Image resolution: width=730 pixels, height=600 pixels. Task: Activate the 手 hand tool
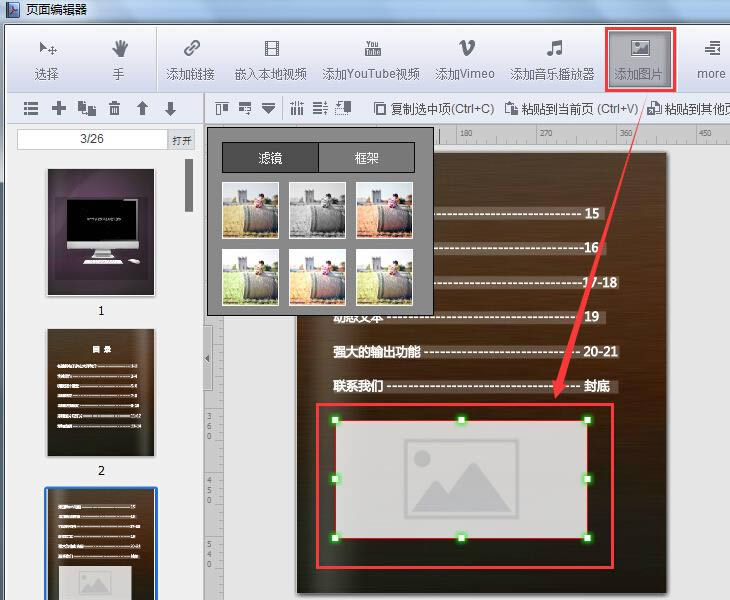coord(119,60)
